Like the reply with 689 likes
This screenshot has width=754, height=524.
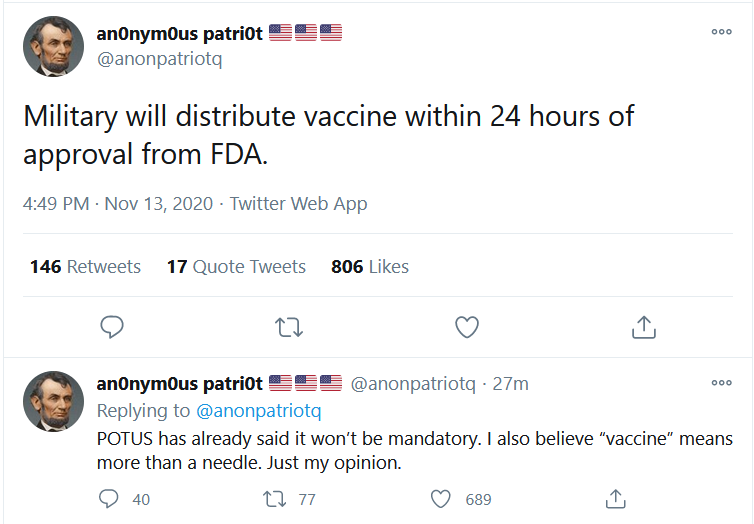click(440, 498)
